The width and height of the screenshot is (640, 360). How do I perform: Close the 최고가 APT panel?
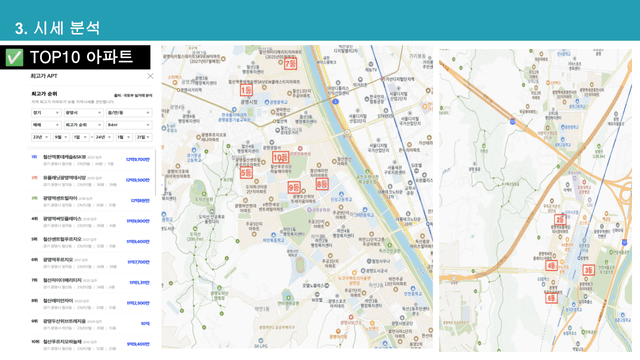click(150, 76)
